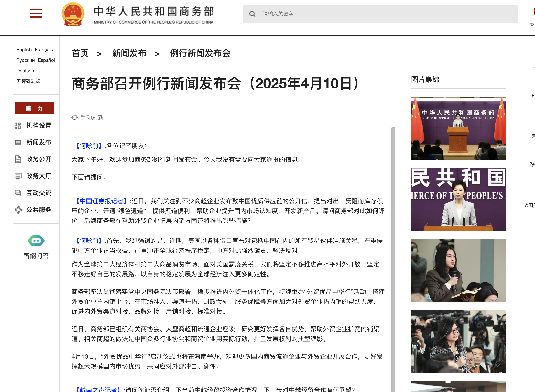Click the 机构设置 grid icon

18,126
